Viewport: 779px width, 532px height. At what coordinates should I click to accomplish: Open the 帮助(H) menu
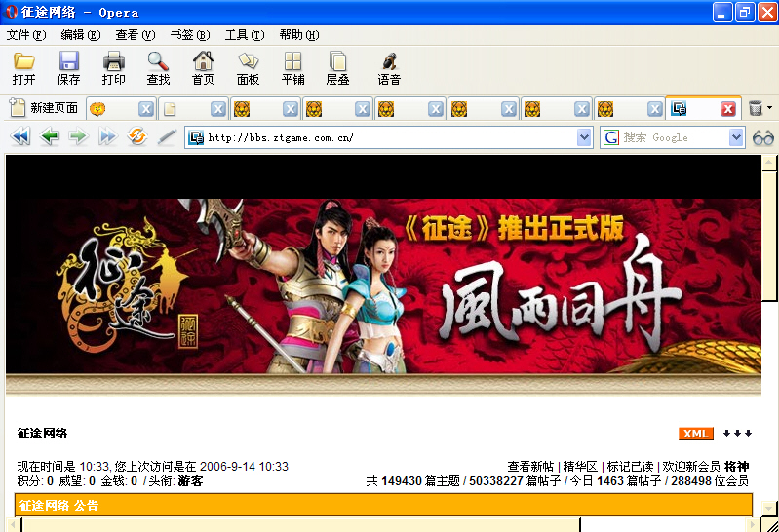click(299, 35)
